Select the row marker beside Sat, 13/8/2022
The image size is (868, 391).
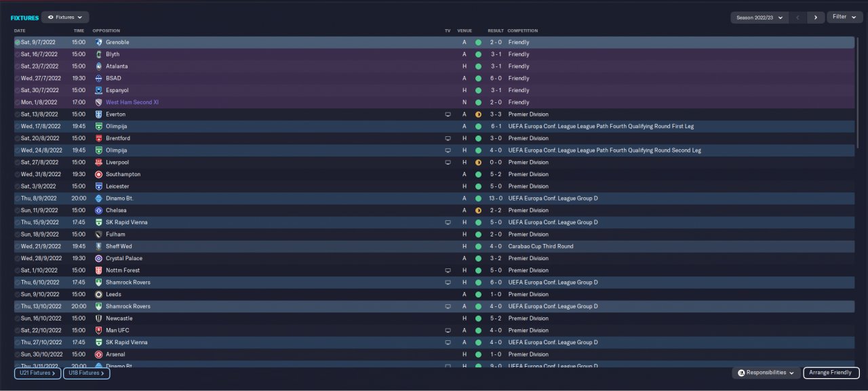click(18, 115)
